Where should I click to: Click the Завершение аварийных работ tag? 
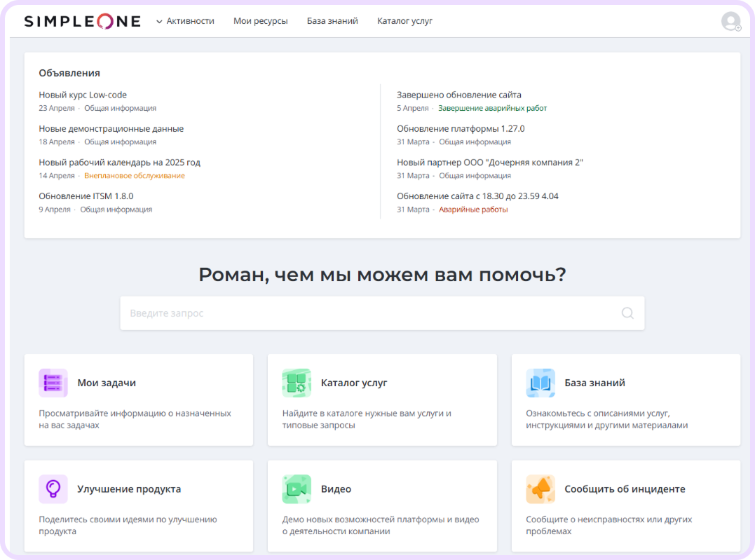coord(493,108)
